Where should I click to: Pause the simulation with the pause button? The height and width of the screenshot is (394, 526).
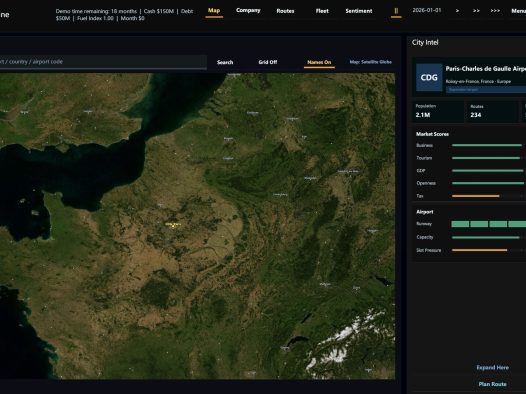396,11
